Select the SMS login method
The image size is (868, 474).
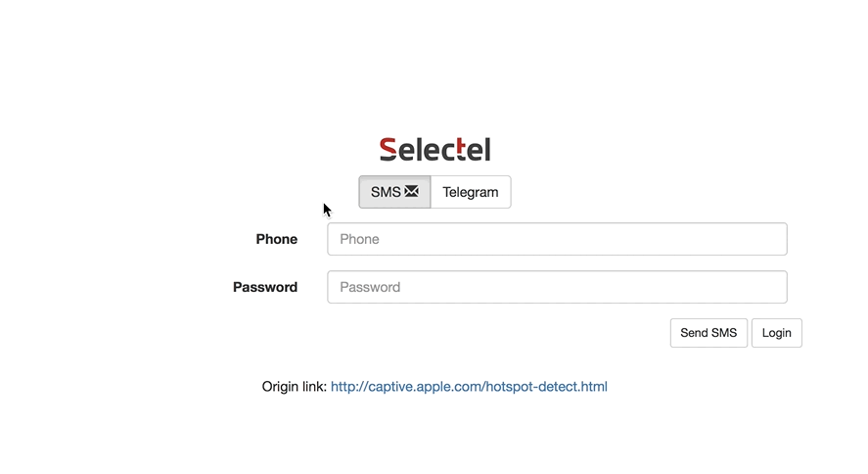(x=394, y=192)
